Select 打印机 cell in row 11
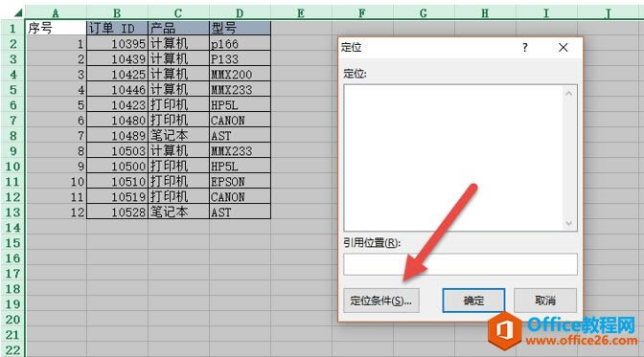Image resolution: width=644 pixels, height=357 pixels. tap(178, 182)
